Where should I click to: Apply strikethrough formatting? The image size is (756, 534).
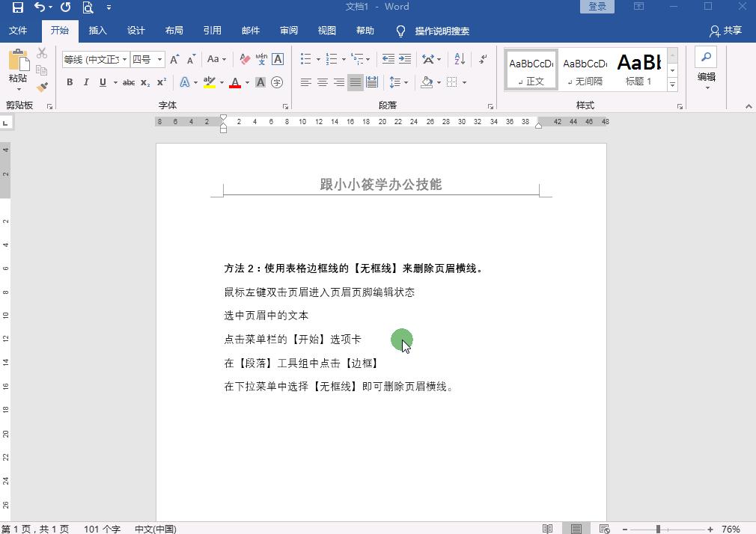128,82
